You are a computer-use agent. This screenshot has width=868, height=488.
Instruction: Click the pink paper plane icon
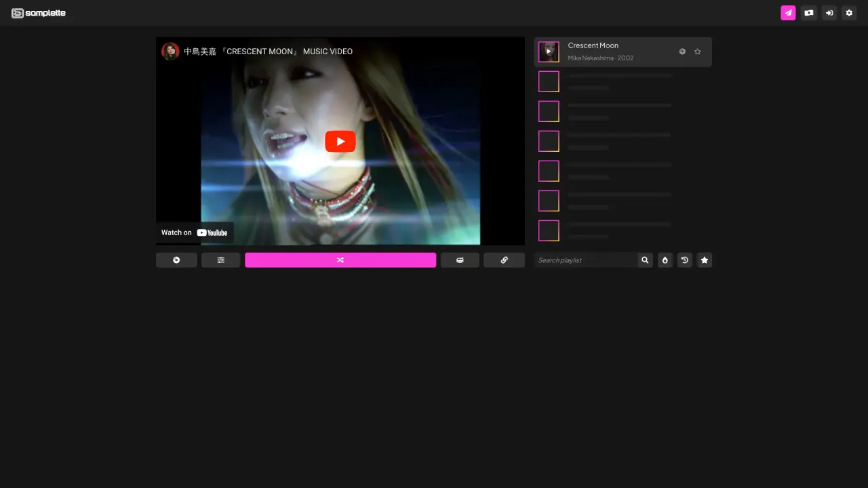tap(788, 13)
